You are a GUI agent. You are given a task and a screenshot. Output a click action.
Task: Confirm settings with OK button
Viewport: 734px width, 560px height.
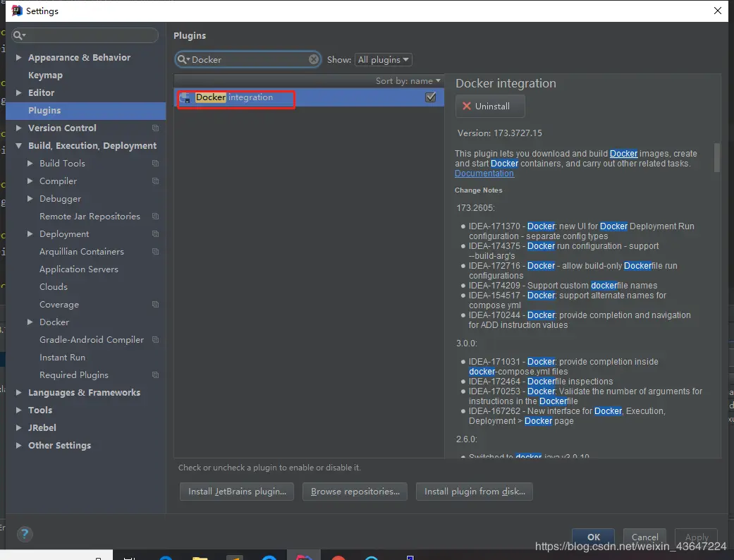593,537
